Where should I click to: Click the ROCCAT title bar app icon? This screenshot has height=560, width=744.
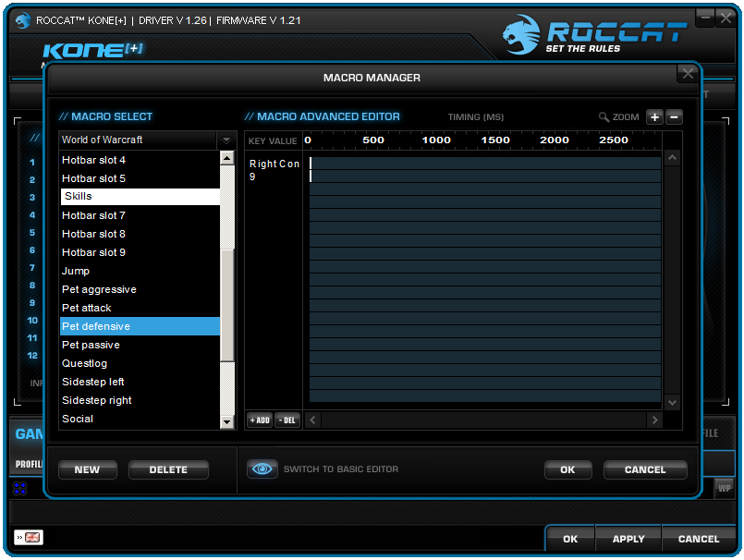[x=23, y=20]
